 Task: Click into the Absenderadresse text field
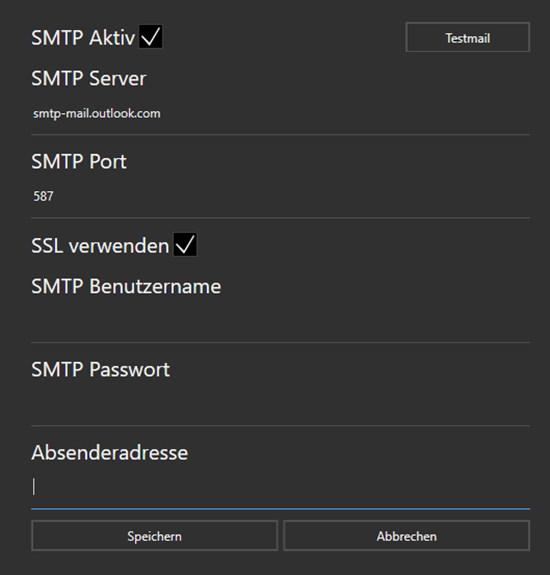click(x=280, y=488)
